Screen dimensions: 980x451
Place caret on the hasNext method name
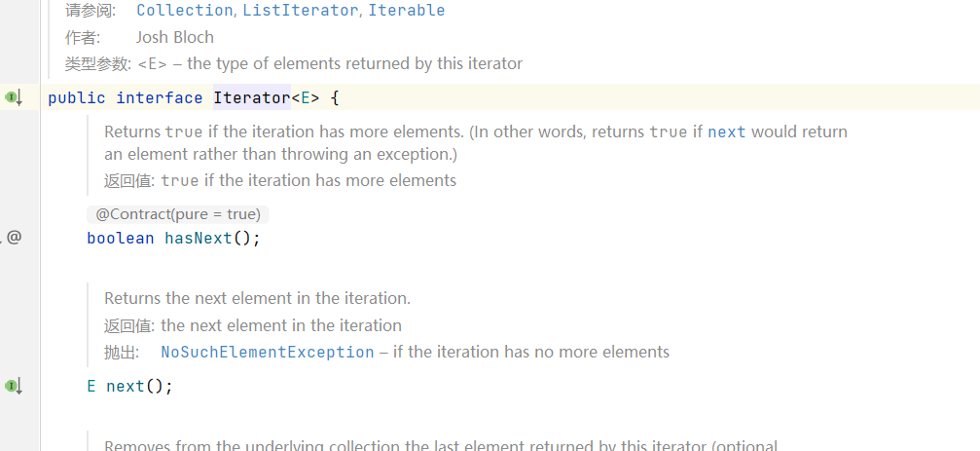coord(199,239)
